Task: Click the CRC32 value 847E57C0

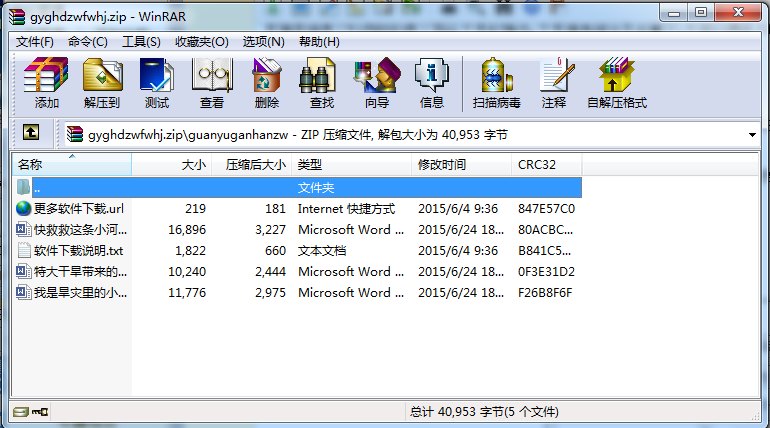Action: (546, 209)
